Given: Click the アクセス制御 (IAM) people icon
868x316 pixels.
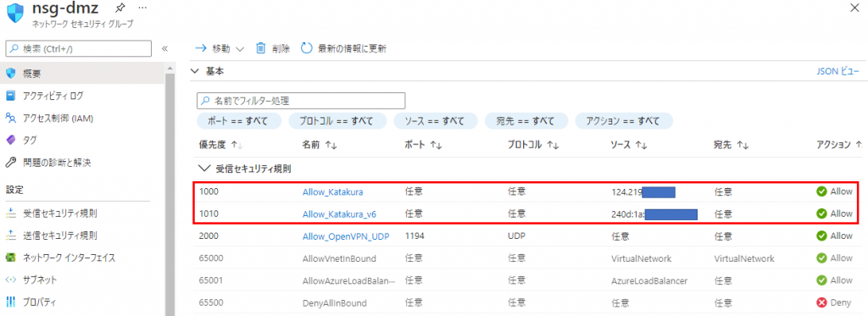Looking at the screenshot, I should pos(10,118).
